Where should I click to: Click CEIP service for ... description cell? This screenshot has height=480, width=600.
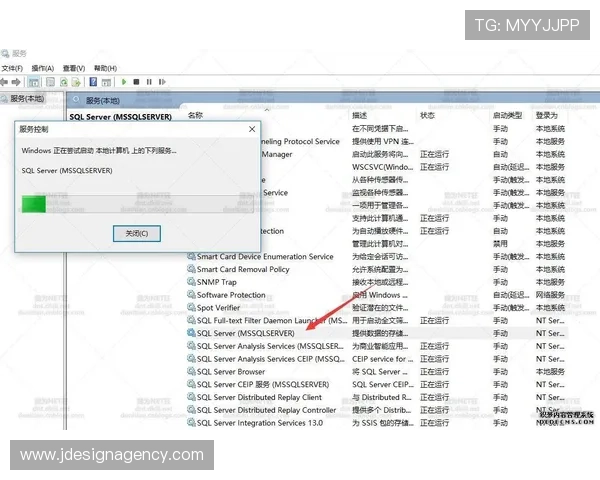[383, 359]
